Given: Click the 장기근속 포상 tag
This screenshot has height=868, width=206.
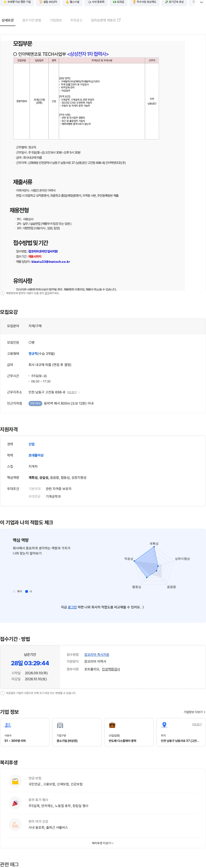Looking at the screenshot, I should (174, 2).
